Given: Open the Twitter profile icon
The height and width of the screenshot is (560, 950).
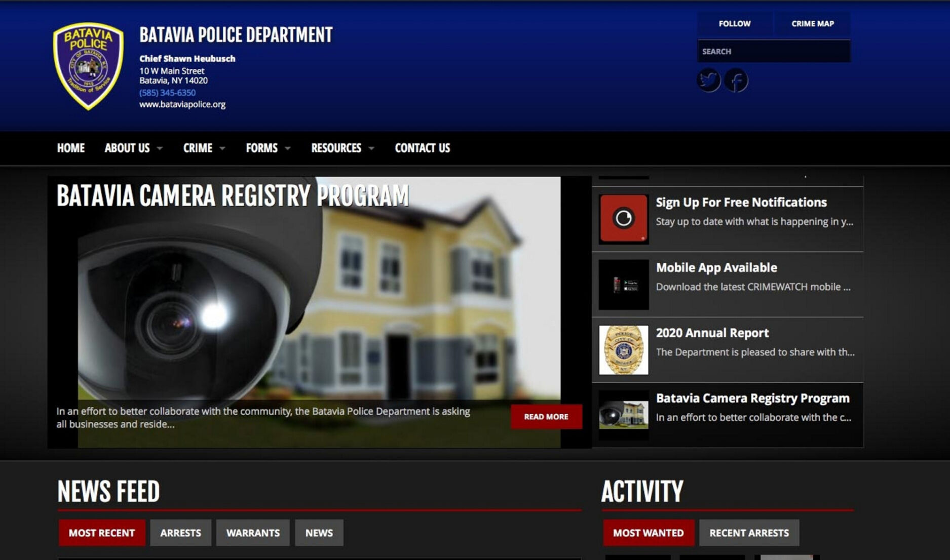Looking at the screenshot, I should click(x=709, y=79).
